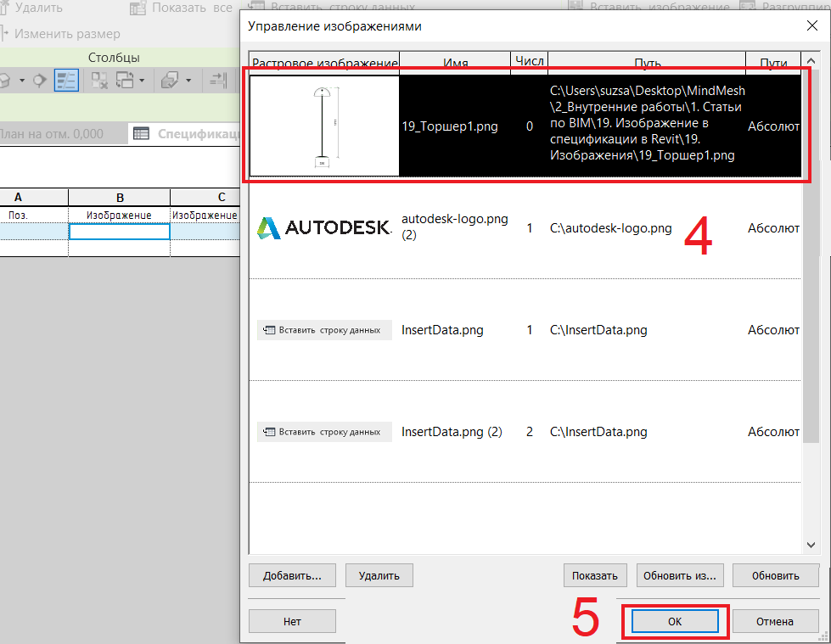Select column header A in the schedule

pos(18,197)
